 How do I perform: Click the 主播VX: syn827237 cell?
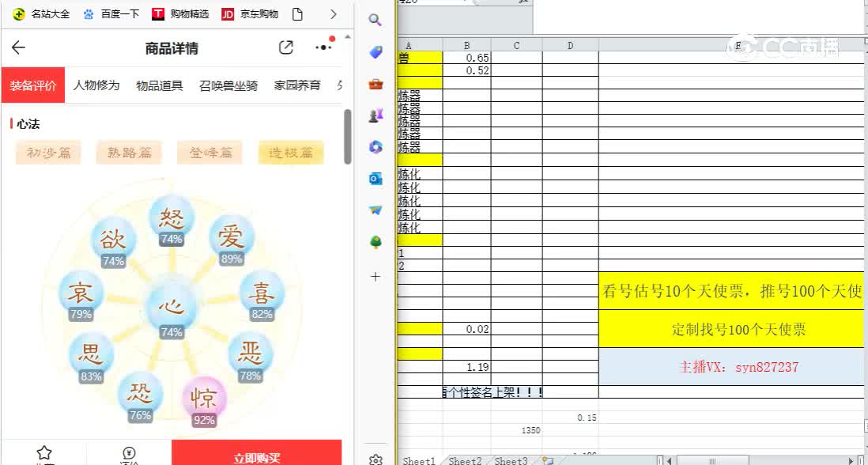coord(731,366)
